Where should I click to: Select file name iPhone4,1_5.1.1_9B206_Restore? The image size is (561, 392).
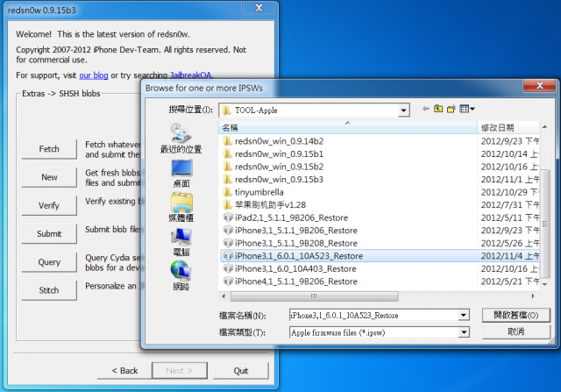(296, 282)
